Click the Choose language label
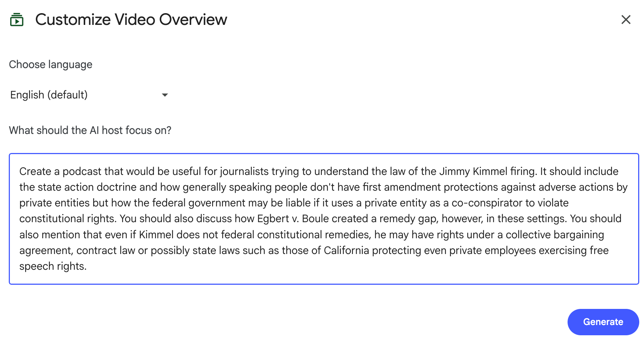Viewport: 644px width, 351px height. pos(50,65)
